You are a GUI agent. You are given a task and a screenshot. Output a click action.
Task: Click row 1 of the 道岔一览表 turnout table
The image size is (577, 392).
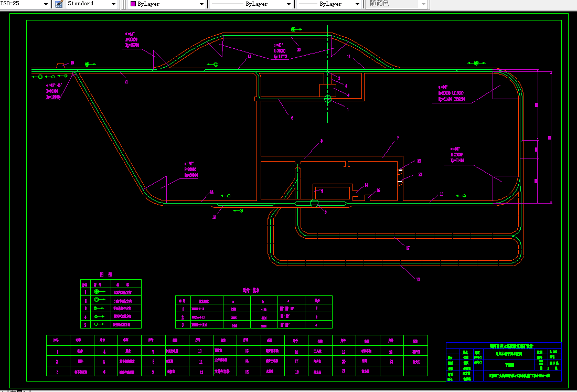pos(253,310)
